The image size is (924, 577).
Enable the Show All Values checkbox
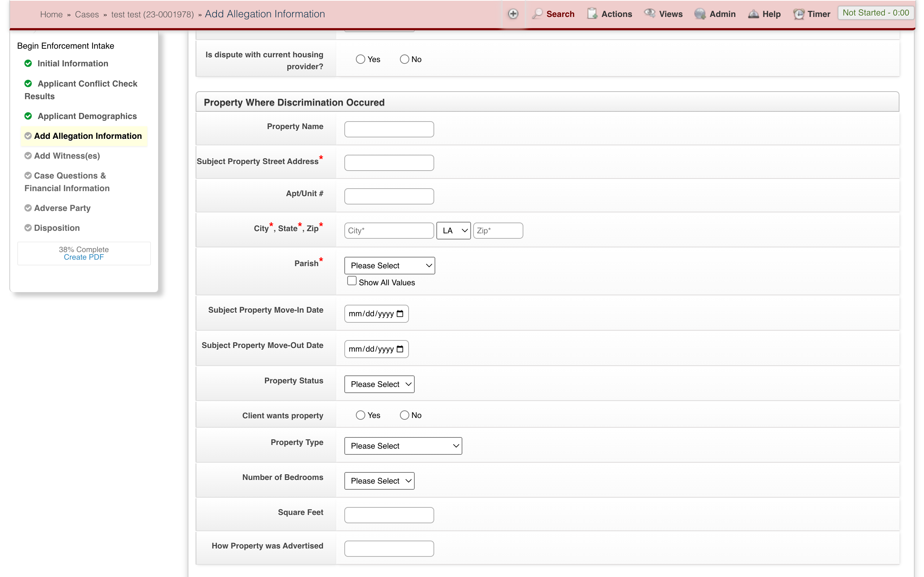coord(351,281)
